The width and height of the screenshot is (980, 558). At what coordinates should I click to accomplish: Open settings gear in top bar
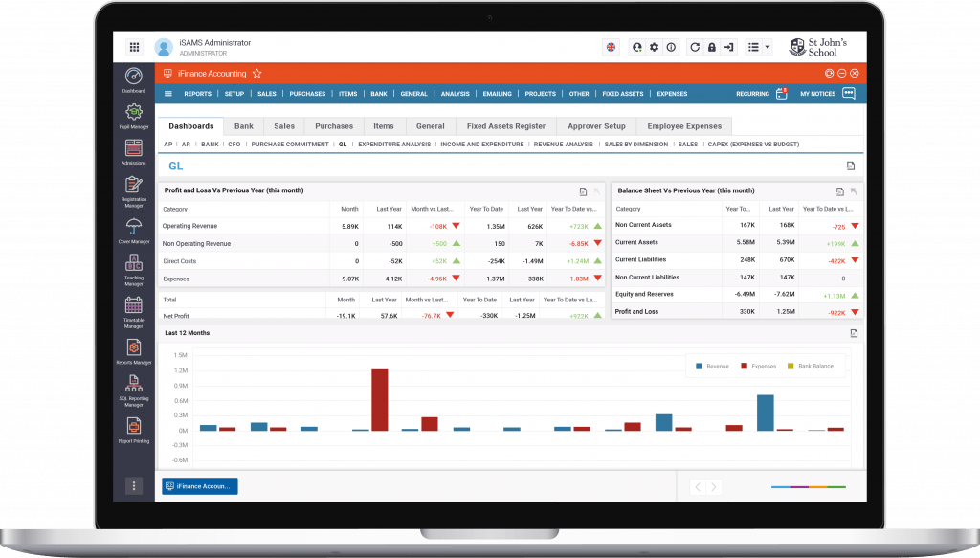point(654,47)
